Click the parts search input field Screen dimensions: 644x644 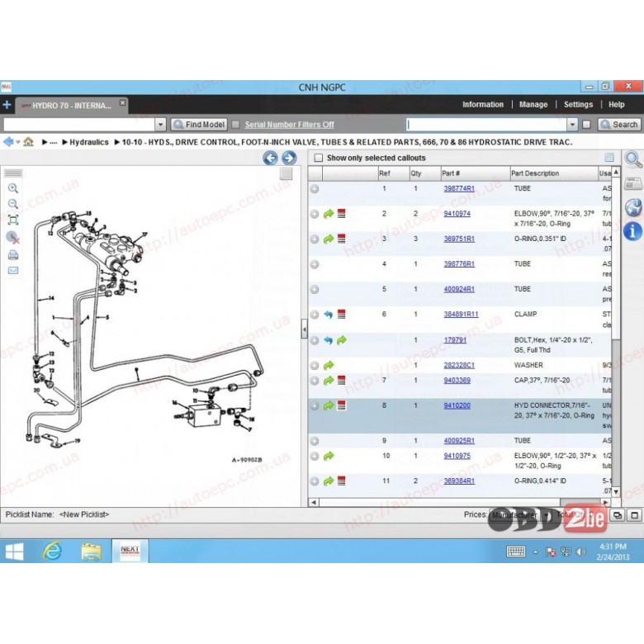[486, 125]
